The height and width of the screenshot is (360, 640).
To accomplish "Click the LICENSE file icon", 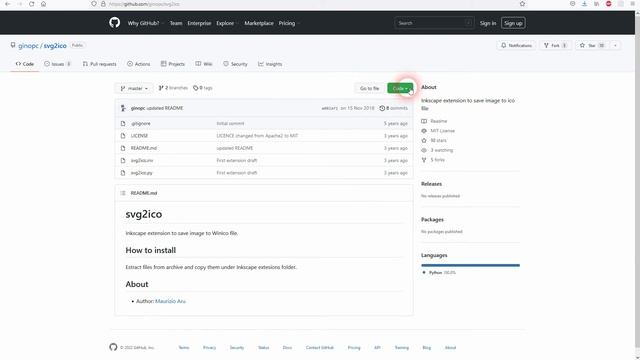I will coord(123,136).
